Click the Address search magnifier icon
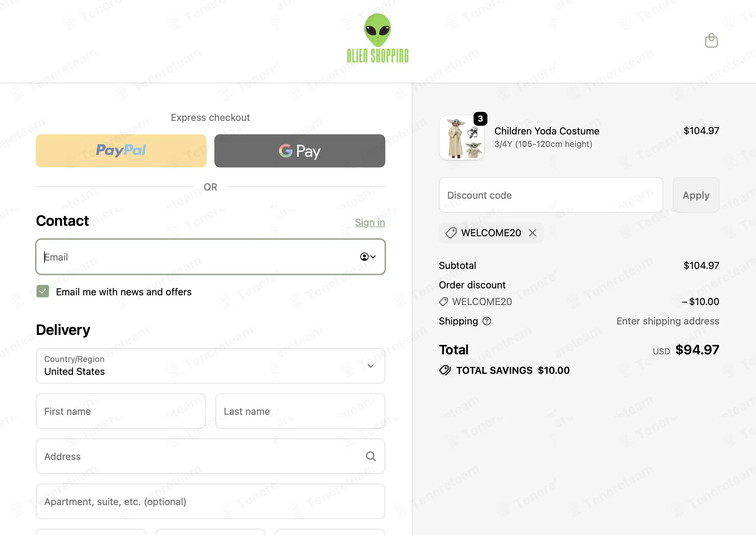This screenshot has width=756, height=535. pos(371,456)
